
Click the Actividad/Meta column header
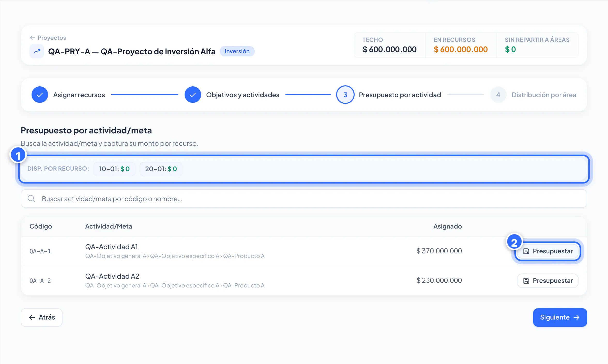pos(109,226)
